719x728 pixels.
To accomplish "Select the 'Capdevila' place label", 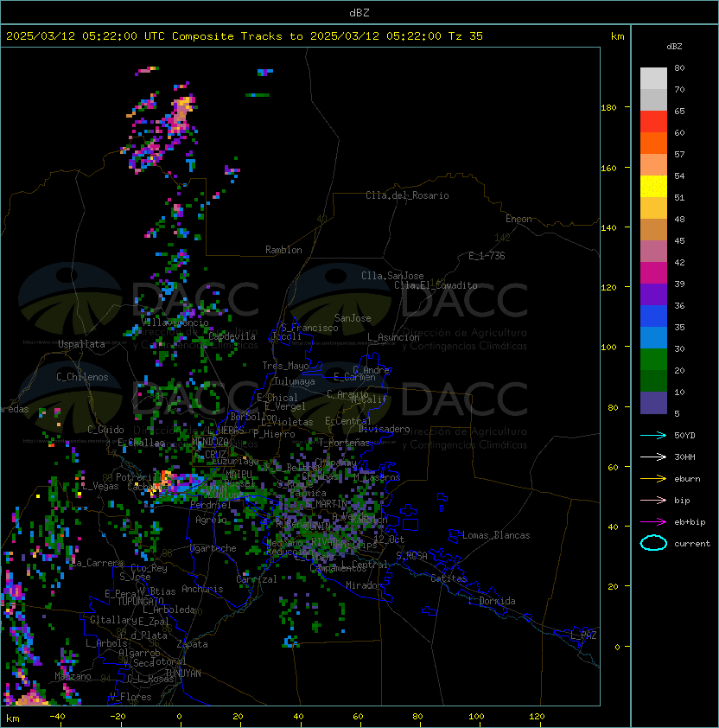I will [x=232, y=336].
